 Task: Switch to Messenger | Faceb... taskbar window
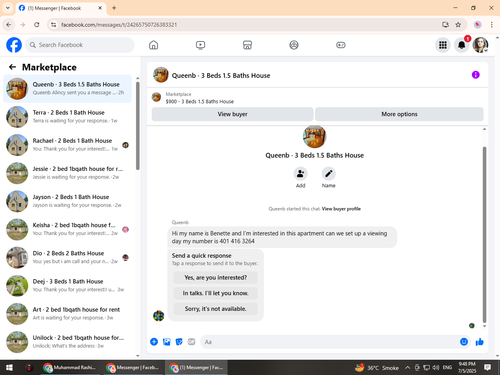click(x=133, y=367)
